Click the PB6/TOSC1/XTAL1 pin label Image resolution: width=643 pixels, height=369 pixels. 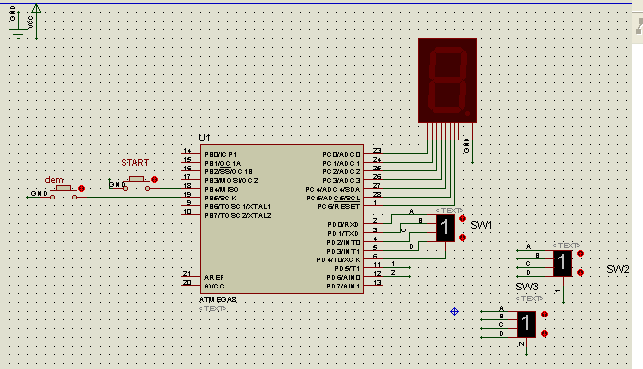(237, 207)
